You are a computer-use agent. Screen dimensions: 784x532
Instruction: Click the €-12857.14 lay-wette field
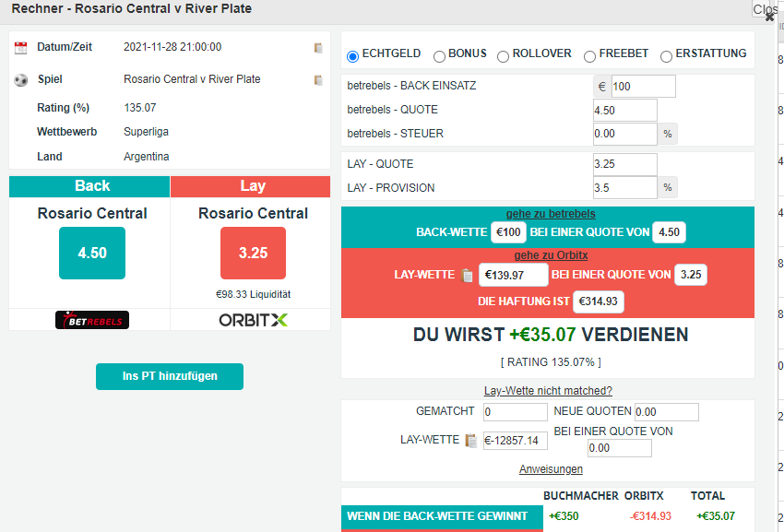pos(515,441)
